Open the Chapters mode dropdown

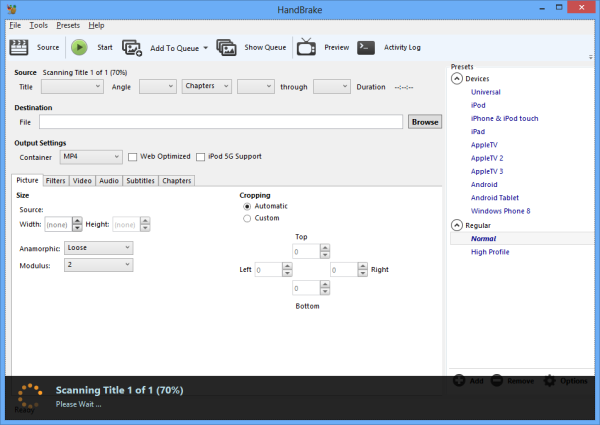tap(207, 86)
